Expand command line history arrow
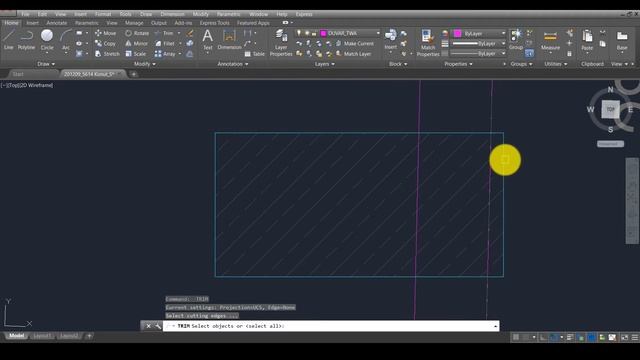 click(x=496, y=326)
